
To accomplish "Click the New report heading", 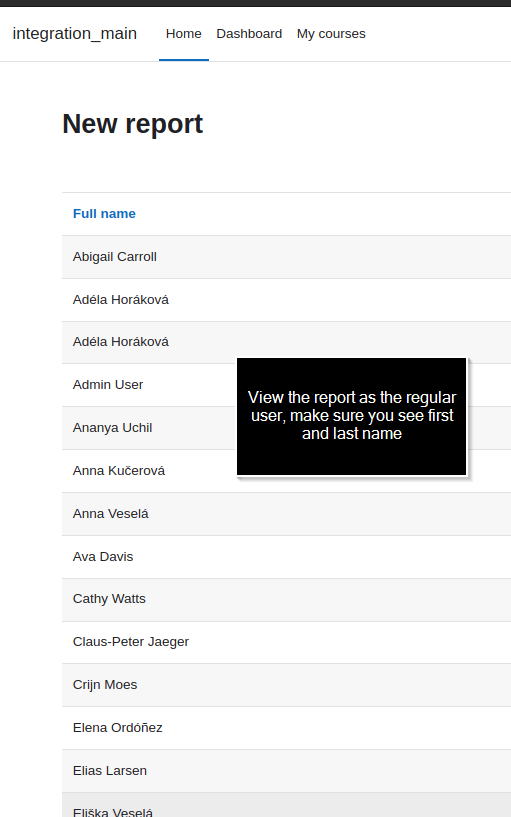I will pyautogui.click(x=132, y=124).
